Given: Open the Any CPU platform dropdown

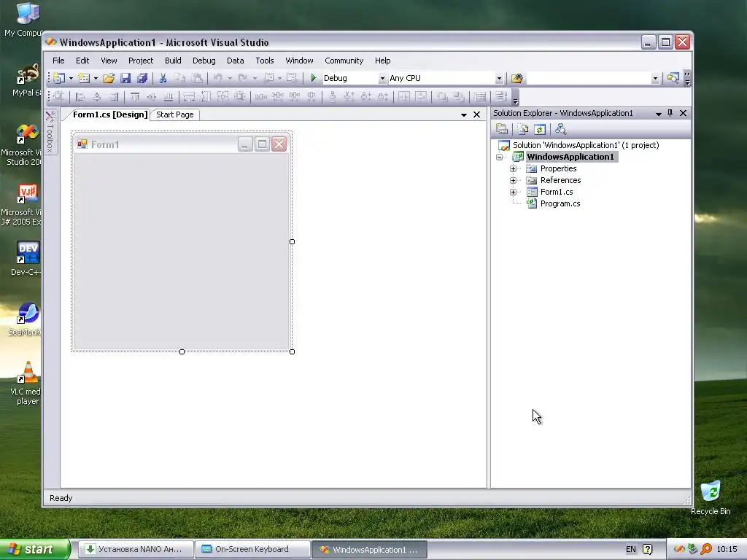Looking at the screenshot, I should [499, 79].
